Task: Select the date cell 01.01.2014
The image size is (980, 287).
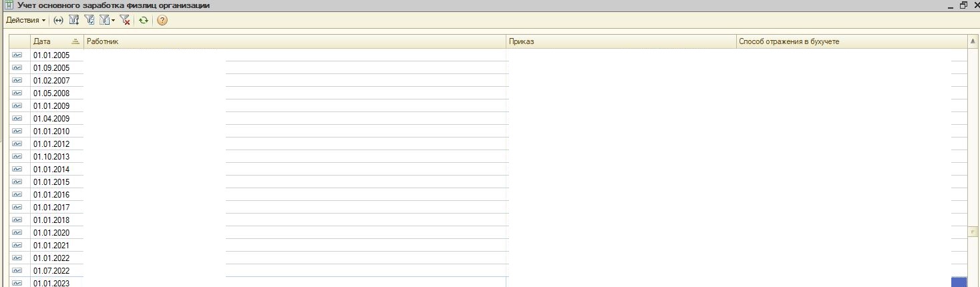Action: [57, 170]
